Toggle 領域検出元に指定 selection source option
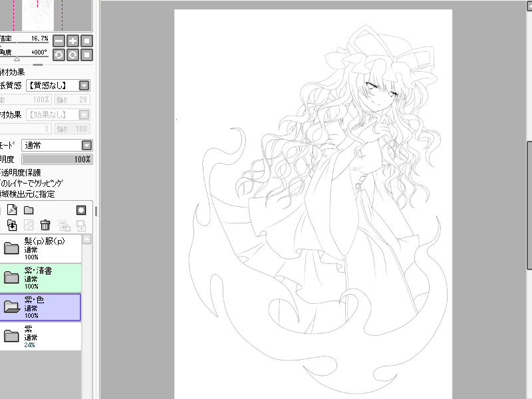Image resolution: width=532 pixels, height=399 pixels. tap(27, 194)
